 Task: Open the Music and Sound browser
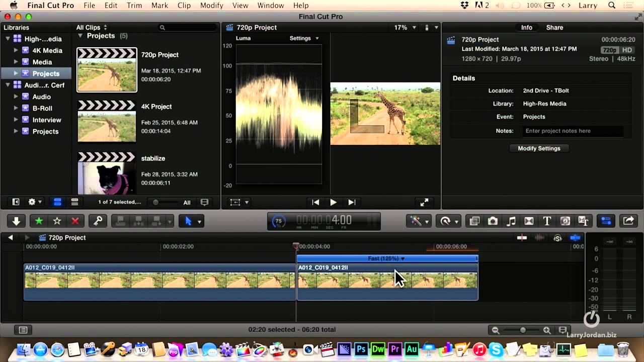click(x=511, y=221)
